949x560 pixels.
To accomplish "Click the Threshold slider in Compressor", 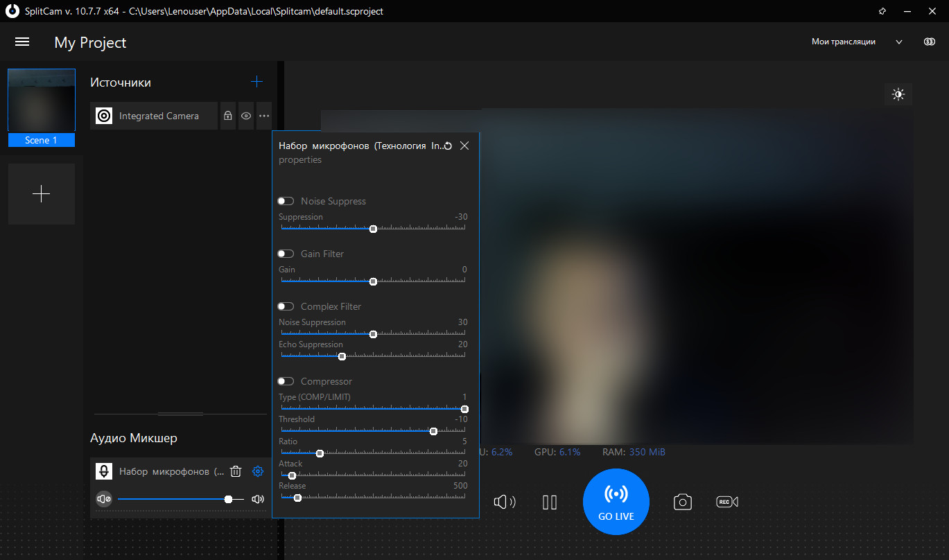I will pyautogui.click(x=373, y=431).
